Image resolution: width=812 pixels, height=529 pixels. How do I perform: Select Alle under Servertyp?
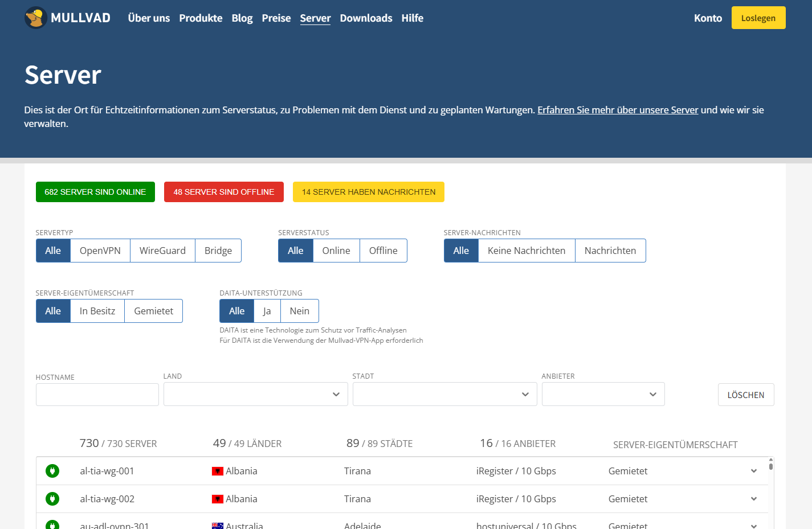53,251
